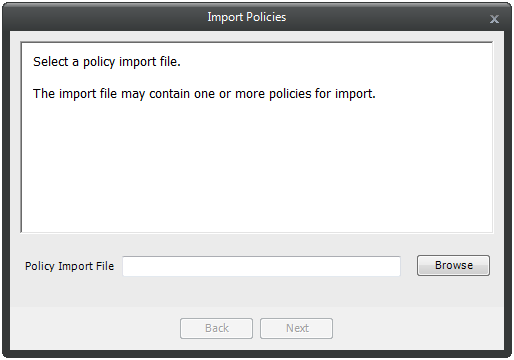Click the 'Import Policies' heading text

pos(247,17)
